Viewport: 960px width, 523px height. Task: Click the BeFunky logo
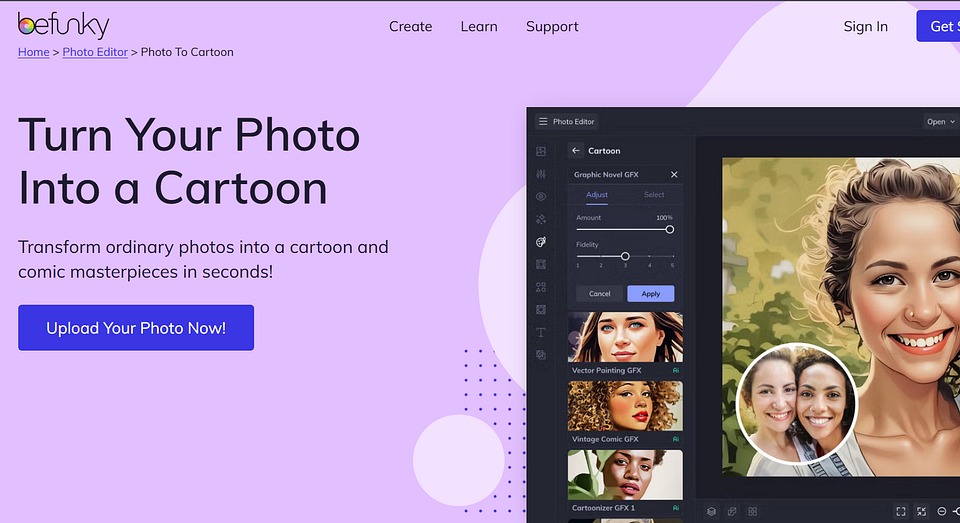63,25
